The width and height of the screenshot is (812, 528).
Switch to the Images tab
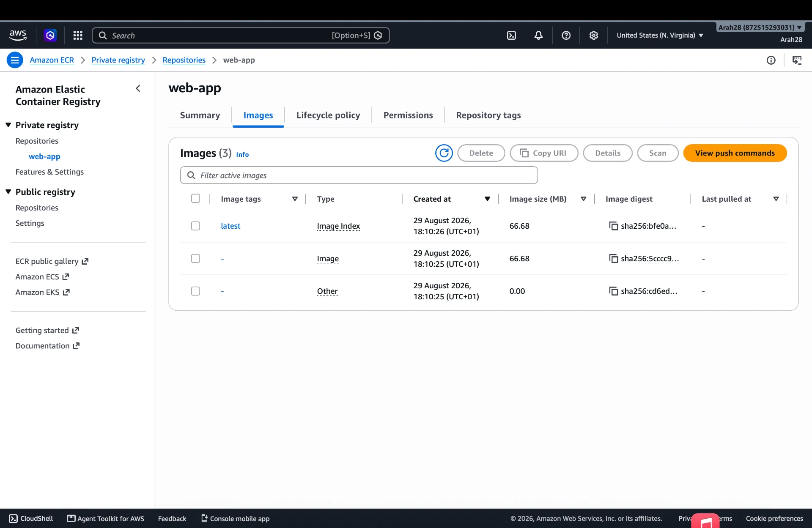click(x=258, y=115)
